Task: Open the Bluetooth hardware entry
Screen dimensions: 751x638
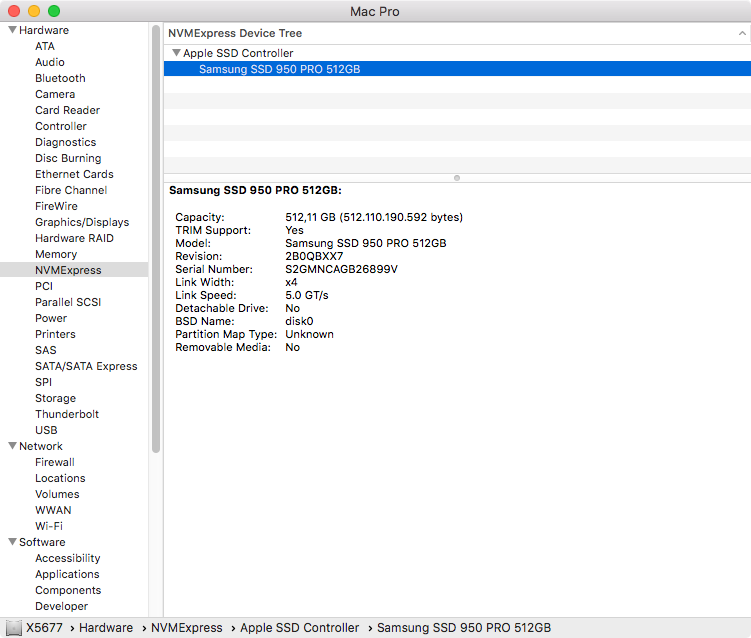Action: click(60, 78)
